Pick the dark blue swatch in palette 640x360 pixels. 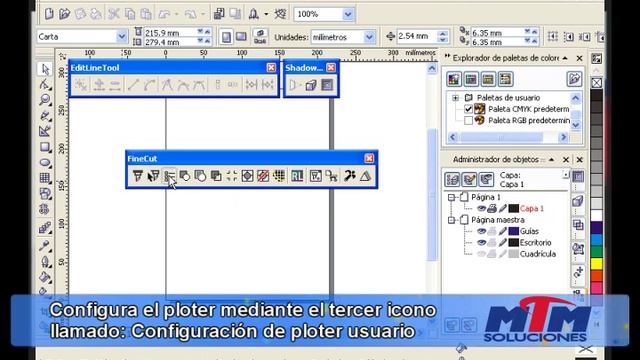pos(596,228)
